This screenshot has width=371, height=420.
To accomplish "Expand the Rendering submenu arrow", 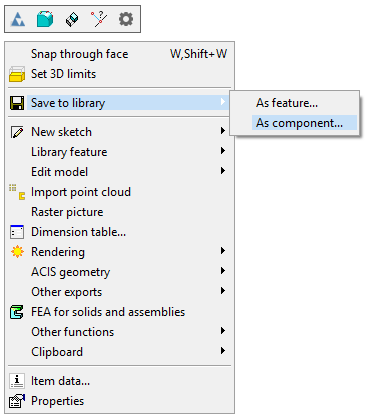I will (x=223, y=251).
